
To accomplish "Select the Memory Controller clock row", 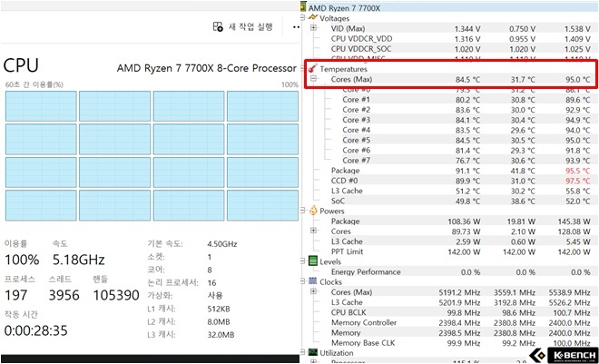I will 363,322.
